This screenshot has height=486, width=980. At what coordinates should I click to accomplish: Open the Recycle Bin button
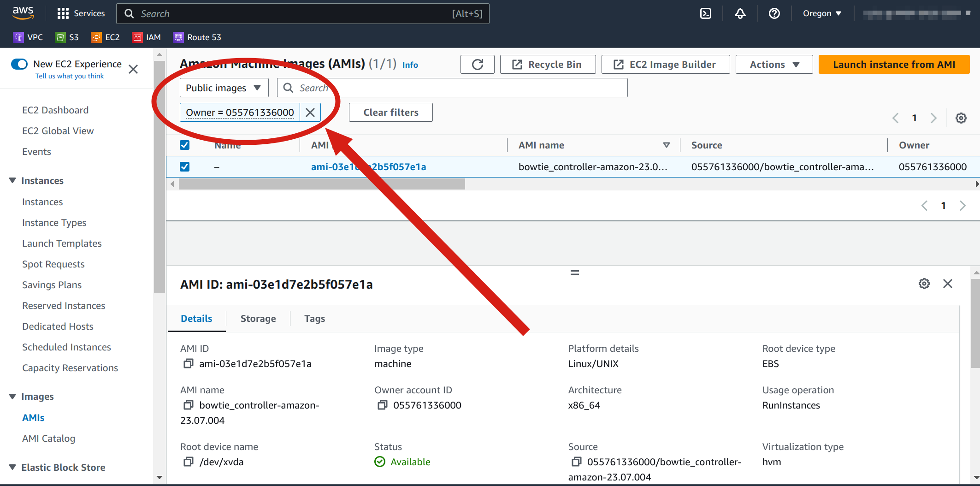[548, 65]
